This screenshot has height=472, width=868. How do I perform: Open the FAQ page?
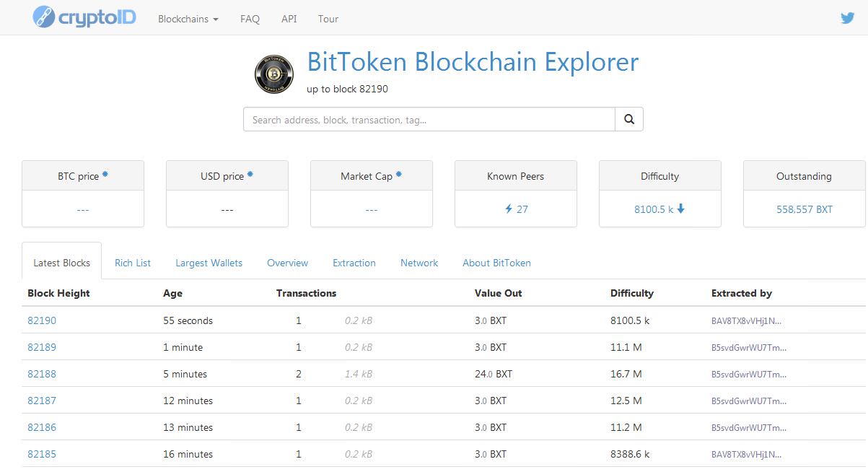[x=250, y=19]
